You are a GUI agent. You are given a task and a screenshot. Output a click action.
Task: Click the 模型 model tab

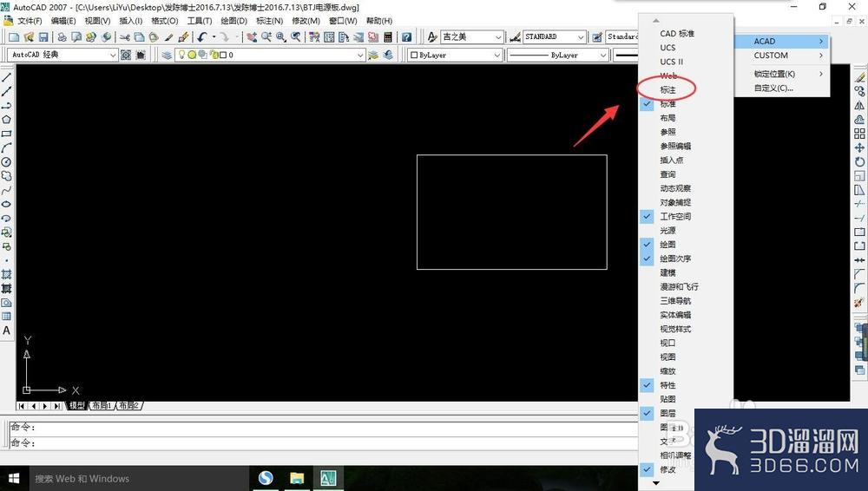tap(77, 406)
